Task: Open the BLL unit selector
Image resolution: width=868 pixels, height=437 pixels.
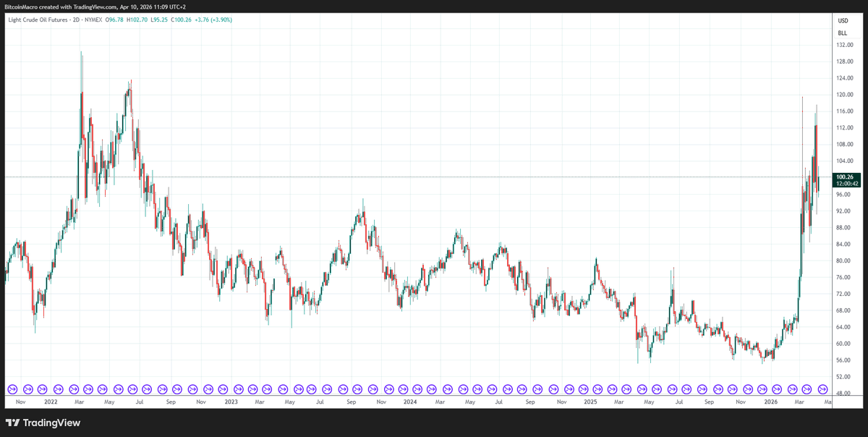Action: (x=843, y=33)
